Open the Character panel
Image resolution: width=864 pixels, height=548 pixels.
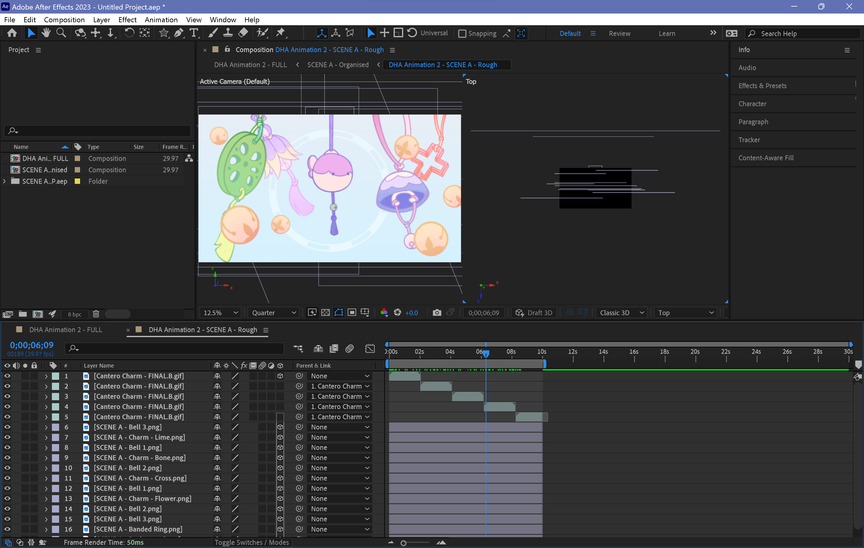pyautogui.click(x=752, y=104)
